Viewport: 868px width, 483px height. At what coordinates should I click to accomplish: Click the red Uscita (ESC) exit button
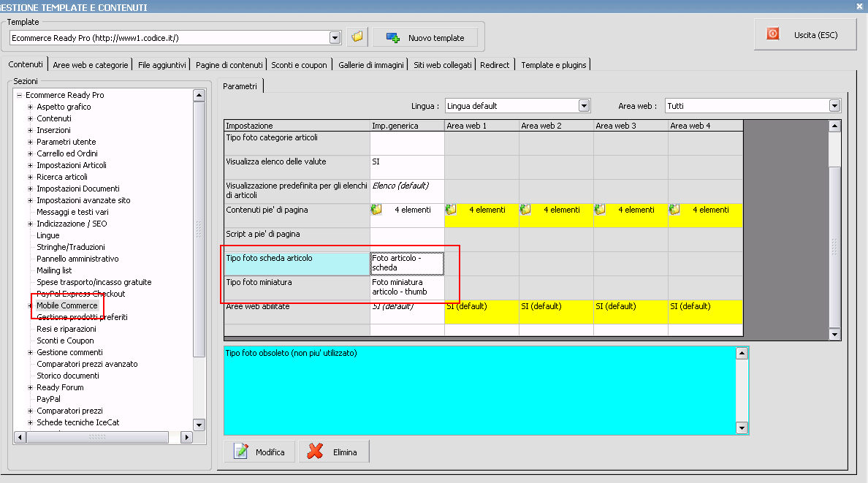point(804,34)
